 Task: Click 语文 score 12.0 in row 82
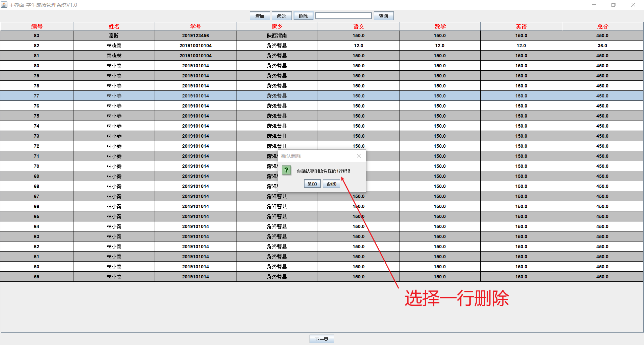[359, 46]
